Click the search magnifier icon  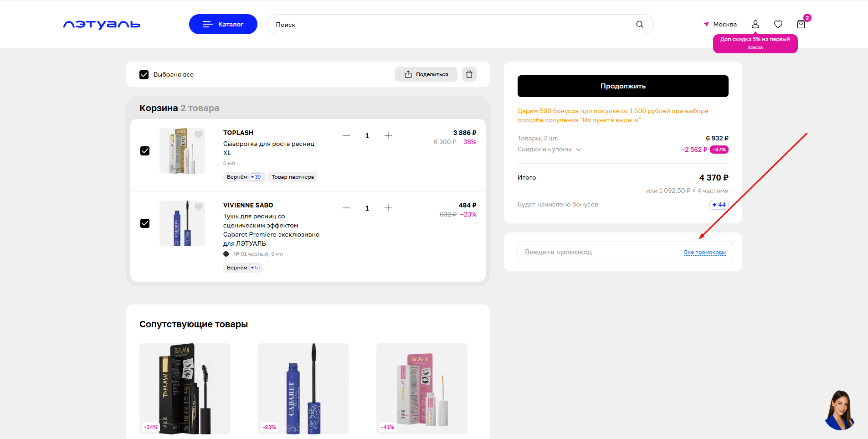[640, 25]
